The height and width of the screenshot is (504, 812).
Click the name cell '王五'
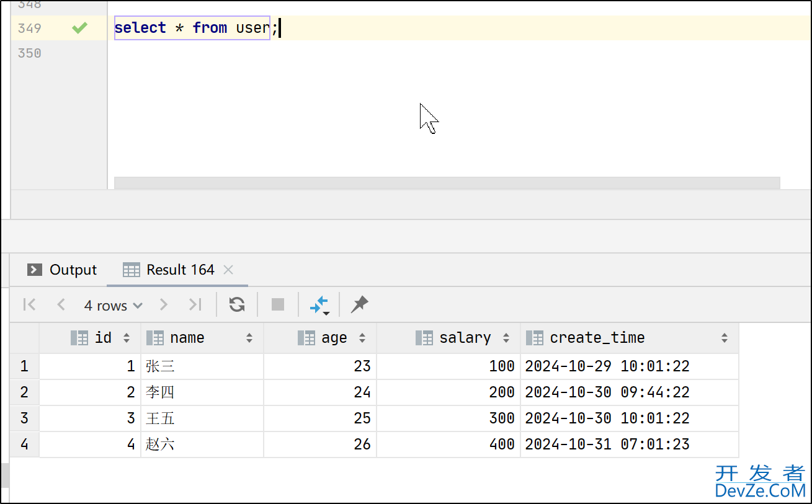(202, 418)
